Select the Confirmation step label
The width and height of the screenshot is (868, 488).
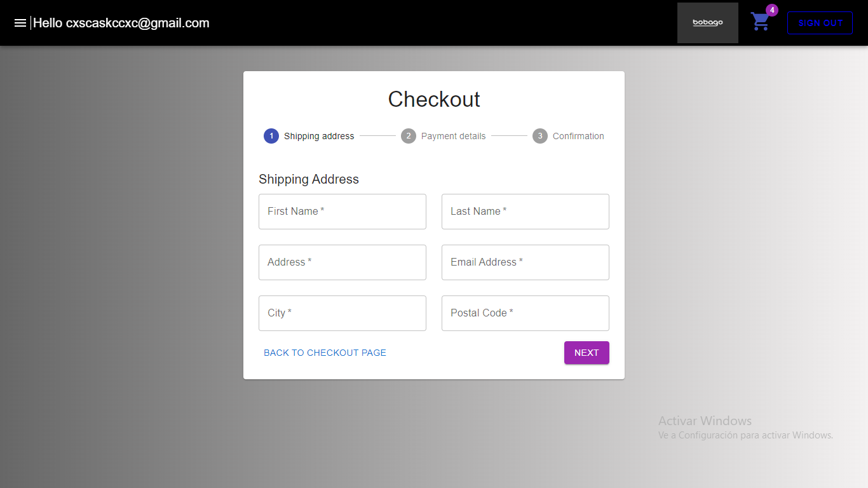click(578, 135)
